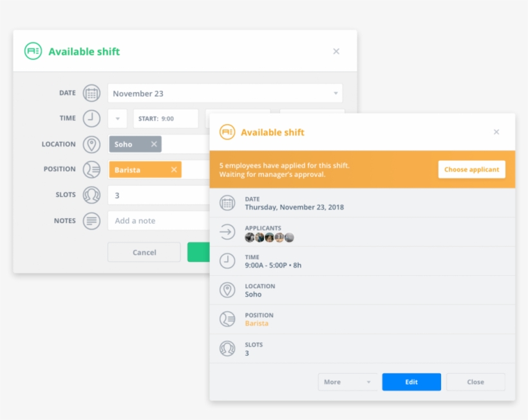Screen dimensions: 528x420
Task: Click the location pin icon next to LOCATION
Action: click(91, 144)
